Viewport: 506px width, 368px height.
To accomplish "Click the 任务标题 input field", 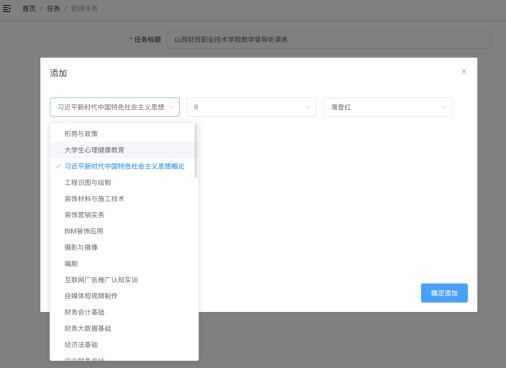I will click(329, 40).
